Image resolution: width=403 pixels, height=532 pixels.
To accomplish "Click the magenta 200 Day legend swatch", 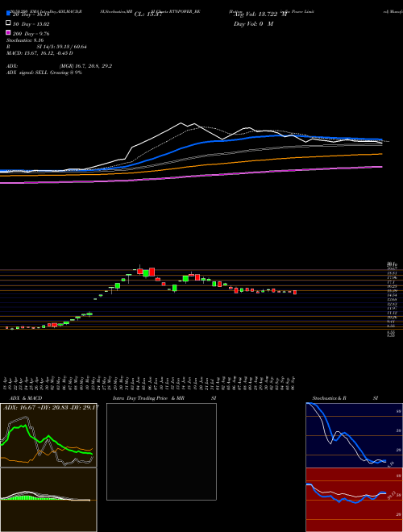I will click(8, 32).
